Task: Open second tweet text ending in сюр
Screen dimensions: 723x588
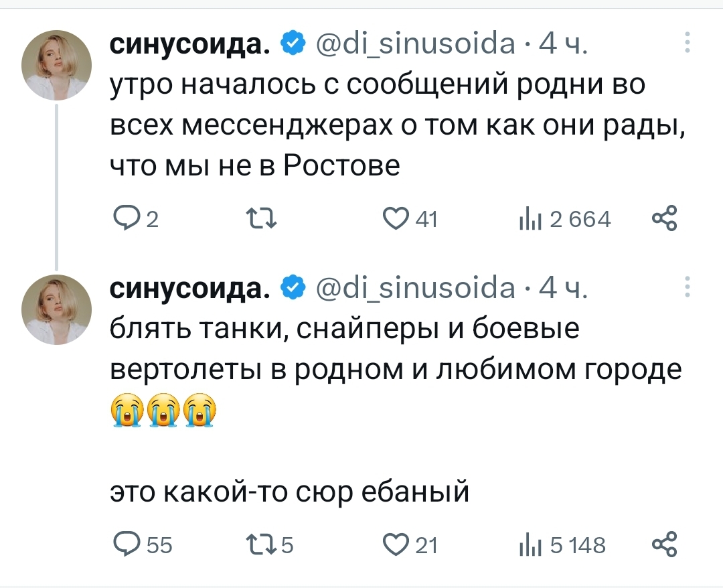Action: tap(288, 493)
